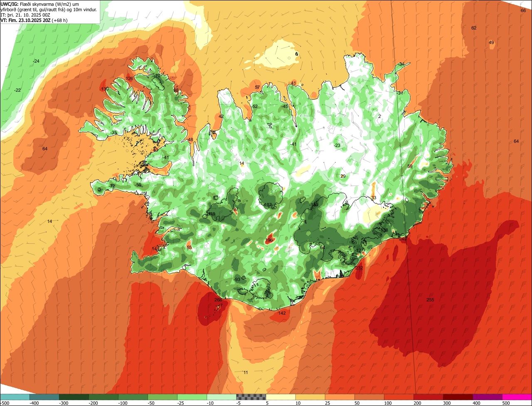
Task: Select the '126' value on the Westfjords
Action: point(129,78)
